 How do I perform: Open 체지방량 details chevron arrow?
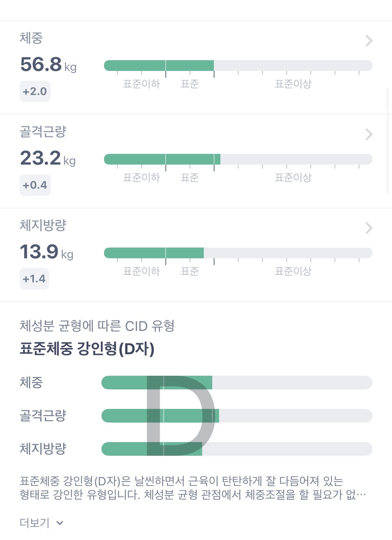click(x=369, y=228)
